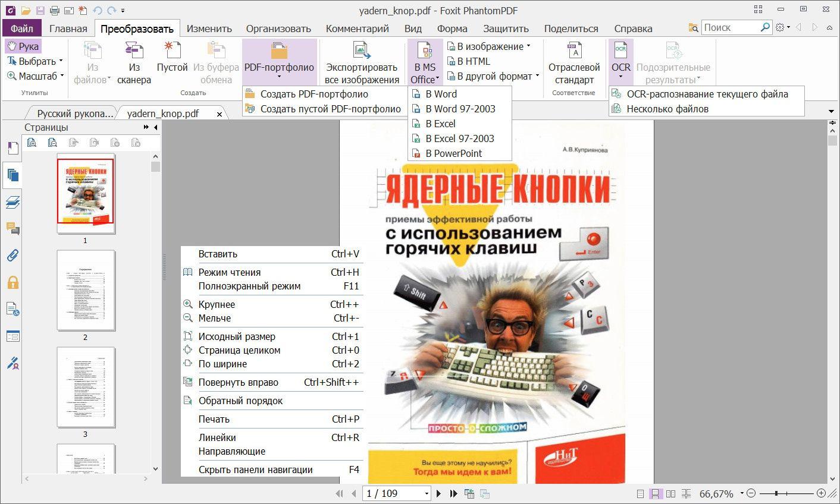
Task: Reduce page thumbnails in Страницы panel
Action: (x=52, y=143)
